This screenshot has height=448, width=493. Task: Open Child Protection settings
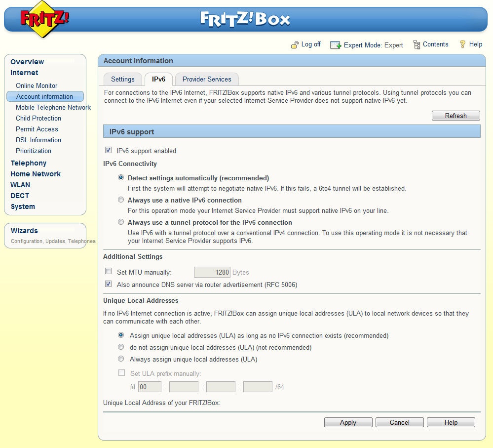[38, 118]
